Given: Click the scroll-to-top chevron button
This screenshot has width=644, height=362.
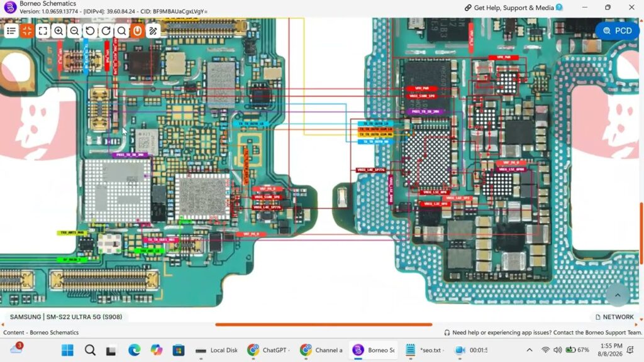Looking at the screenshot, I should (x=618, y=295).
